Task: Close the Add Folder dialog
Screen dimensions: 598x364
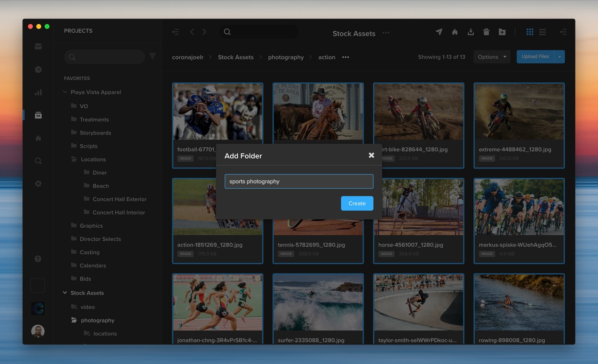Action: [371, 155]
